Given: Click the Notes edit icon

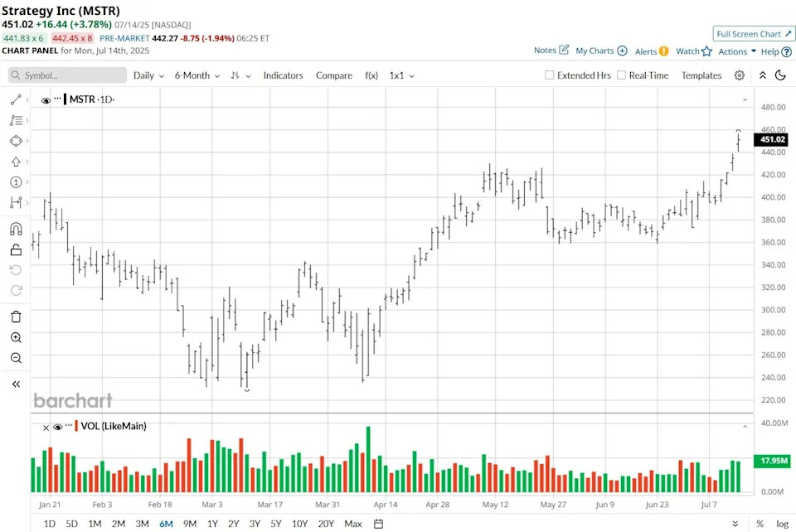Looking at the screenshot, I should (x=564, y=50).
